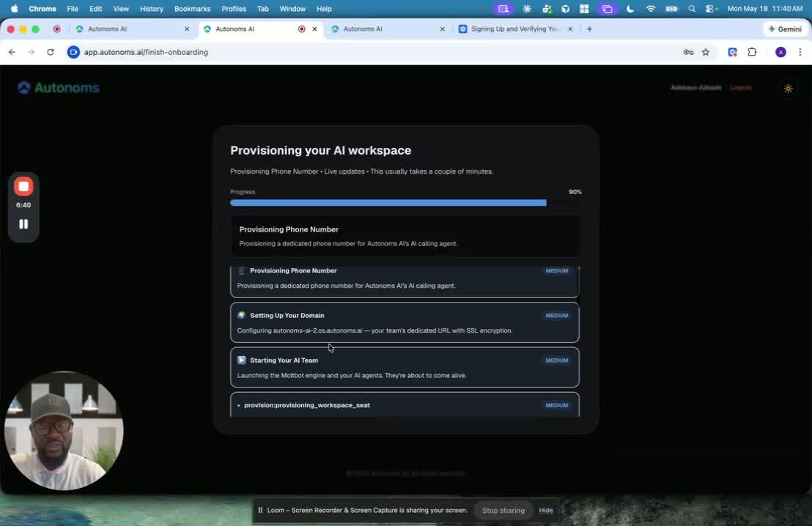Bookmark this page with star icon
This screenshot has height=526, width=812.
pyautogui.click(x=705, y=52)
